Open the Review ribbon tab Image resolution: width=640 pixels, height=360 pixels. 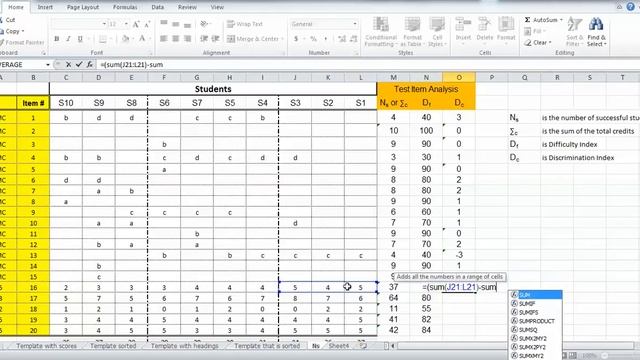(x=187, y=7)
